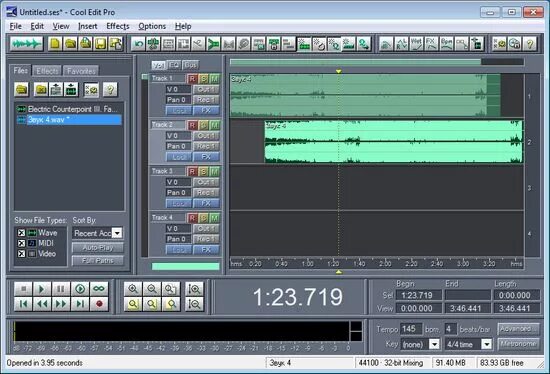The image size is (550, 374).
Task: Click Play to End circle button
Action: coord(80,289)
